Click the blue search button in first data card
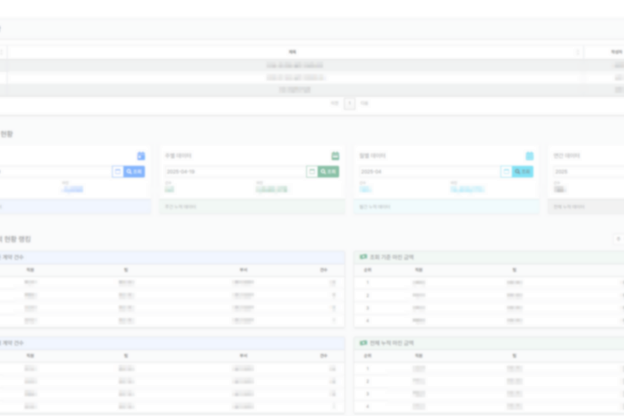Image resolution: width=624 pixels, height=416 pixels. (135, 172)
